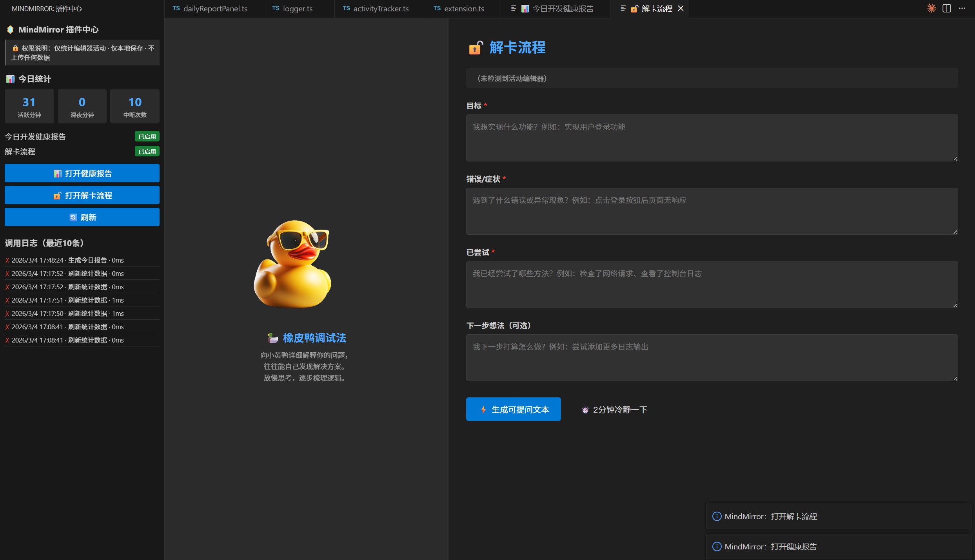The width and height of the screenshot is (975, 560).
Task: Focus the 目标 text area
Action: click(712, 138)
